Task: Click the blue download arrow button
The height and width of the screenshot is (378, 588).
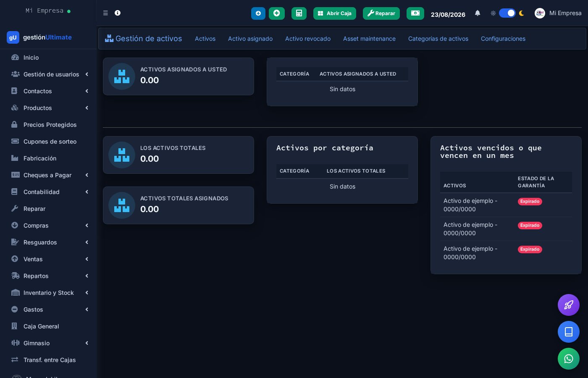Action: tap(258, 13)
